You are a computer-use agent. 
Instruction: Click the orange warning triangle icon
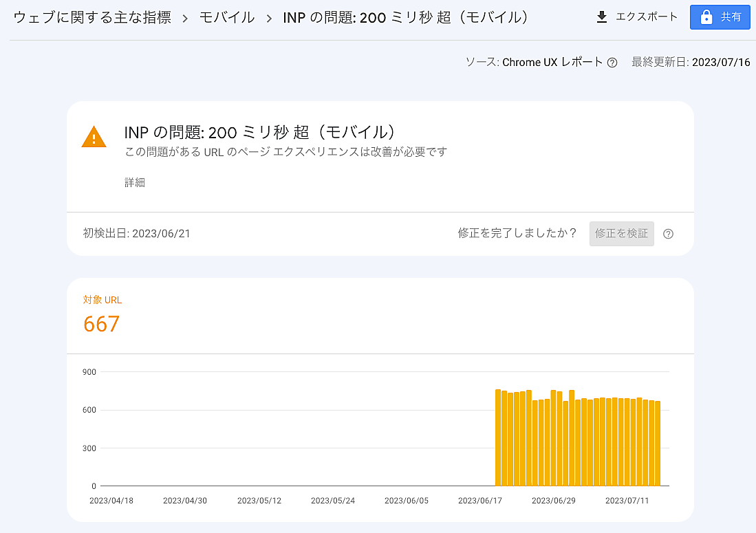point(94,137)
